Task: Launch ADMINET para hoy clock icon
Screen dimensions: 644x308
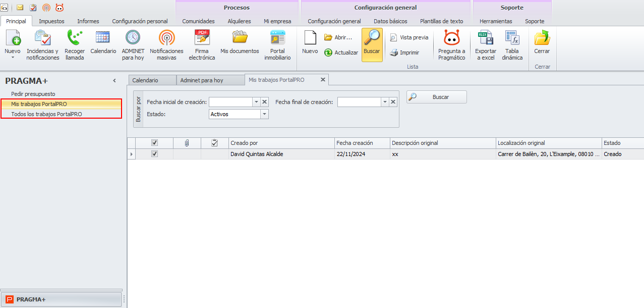Action: click(x=133, y=38)
